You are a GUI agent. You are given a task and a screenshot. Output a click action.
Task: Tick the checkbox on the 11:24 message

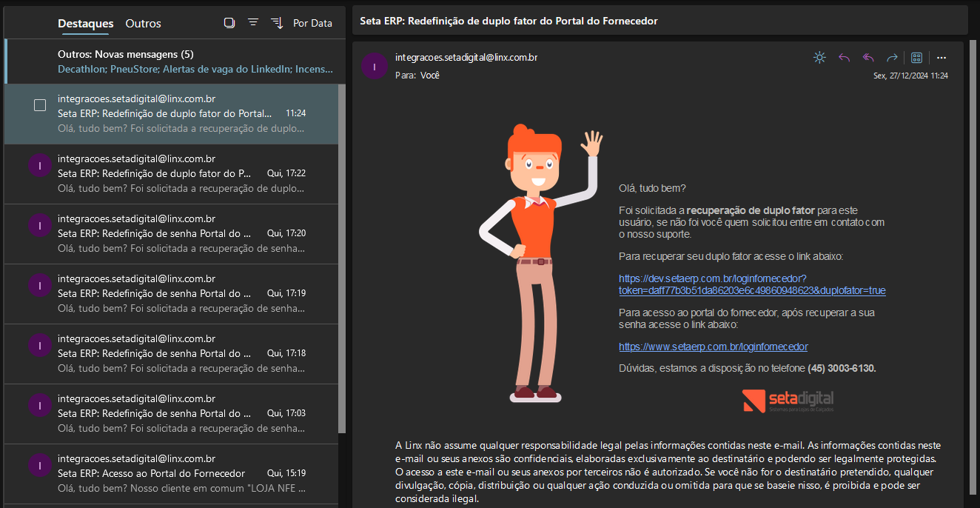pyautogui.click(x=40, y=105)
